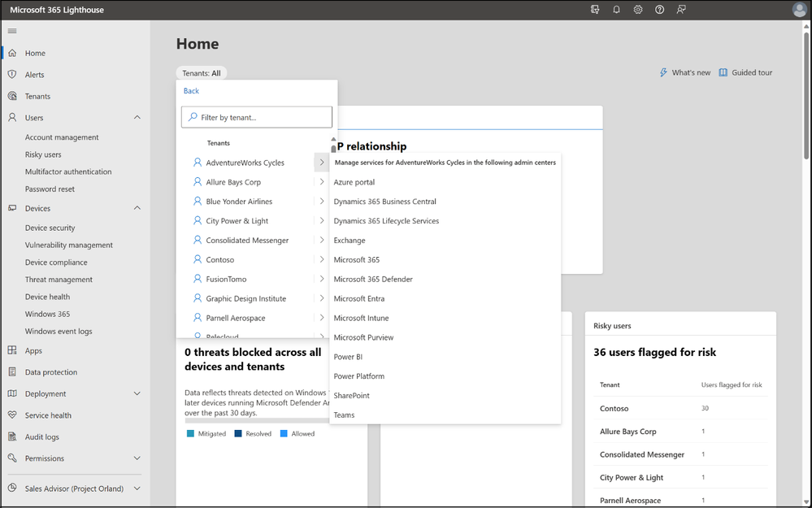Select the Devices icon in sidebar
Viewport: 812px width, 508px height.
[12, 208]
